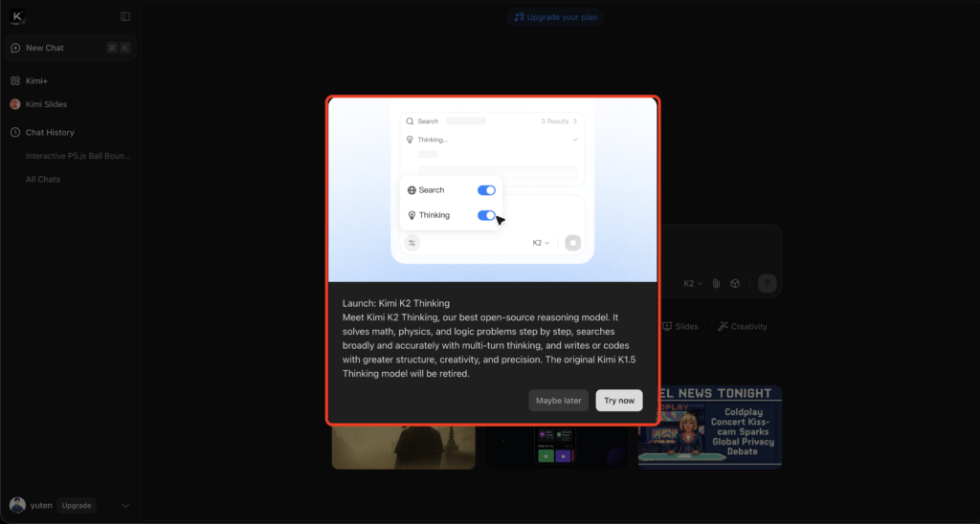Start a New Chat from the sidebar
Image resolution: width=980 pixels, height=524 pixels.
45,48
